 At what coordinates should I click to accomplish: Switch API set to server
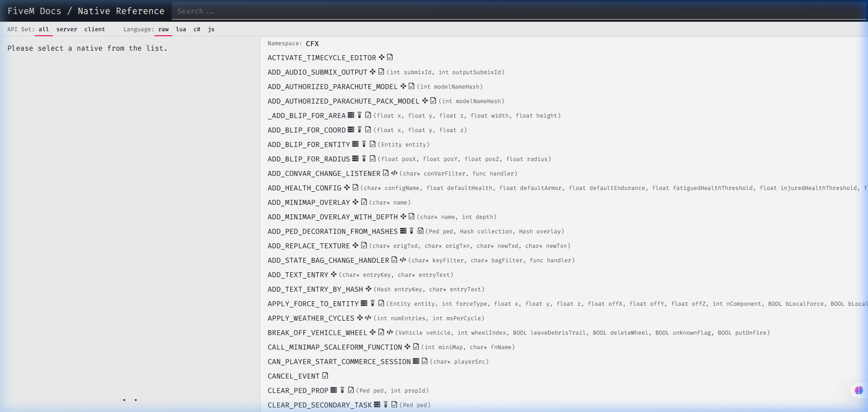click(66, 29)
